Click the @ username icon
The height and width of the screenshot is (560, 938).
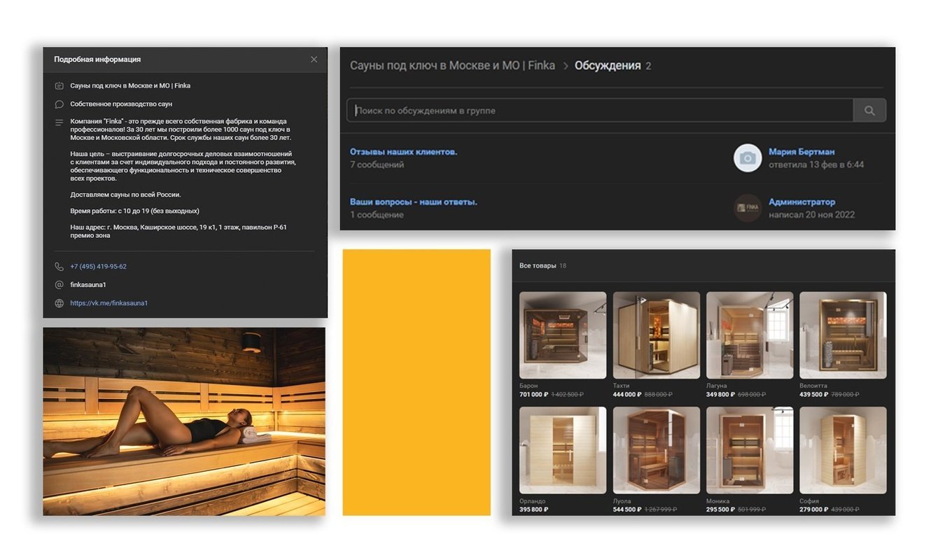point(59,285)
